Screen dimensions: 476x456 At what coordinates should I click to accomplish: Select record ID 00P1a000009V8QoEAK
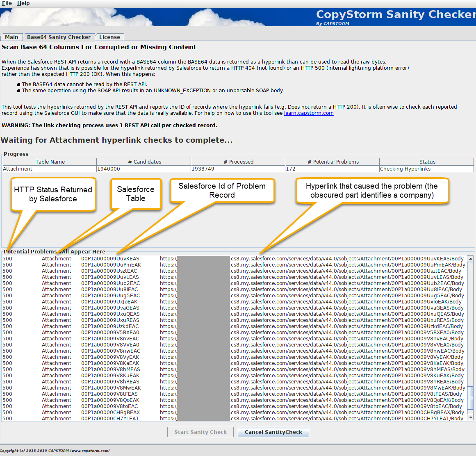pos(110,400)
